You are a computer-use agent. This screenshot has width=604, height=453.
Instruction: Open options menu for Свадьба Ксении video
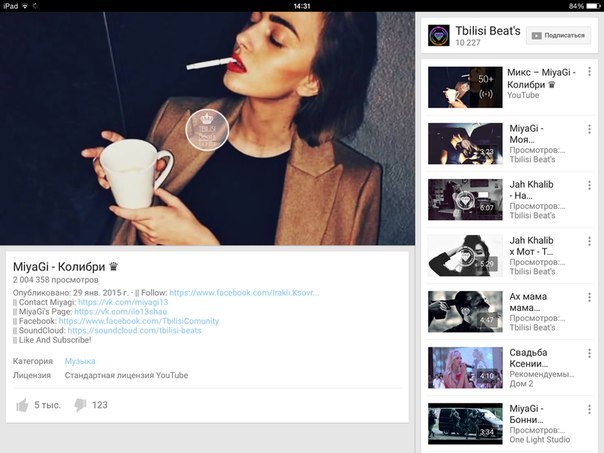(590, 352)
